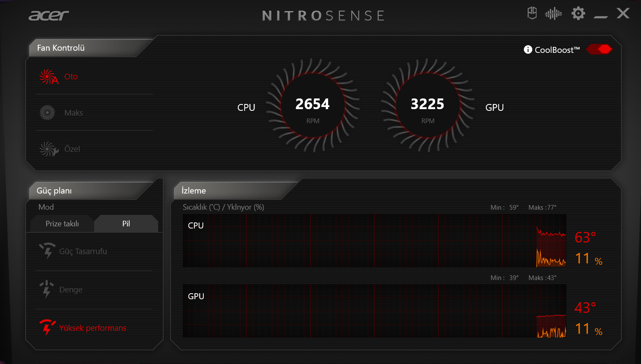Click the CoolBoost info icon
Screen dimensions: 641x364
tap(528, 50)
